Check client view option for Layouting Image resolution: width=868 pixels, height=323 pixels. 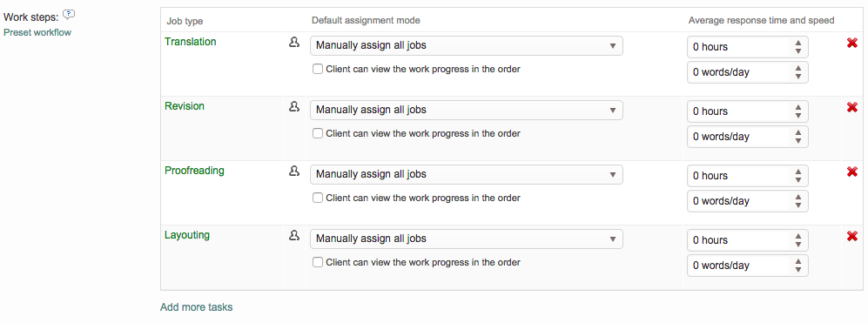tap(317, 262)
